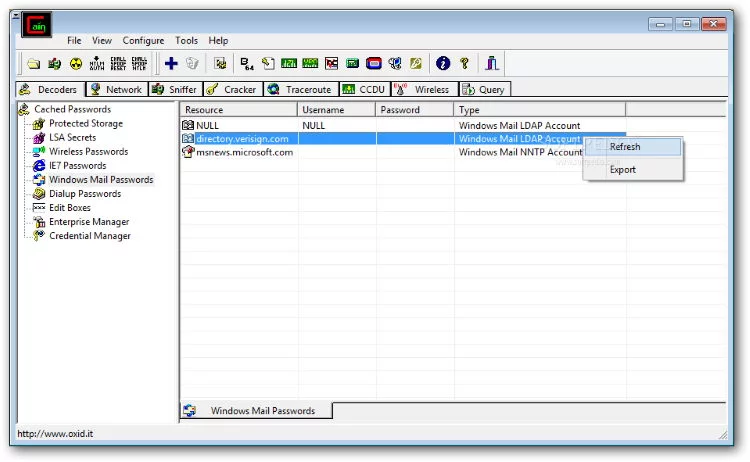Click the blue plus add icon
The image size is (750, 462).
click(171, 64)
